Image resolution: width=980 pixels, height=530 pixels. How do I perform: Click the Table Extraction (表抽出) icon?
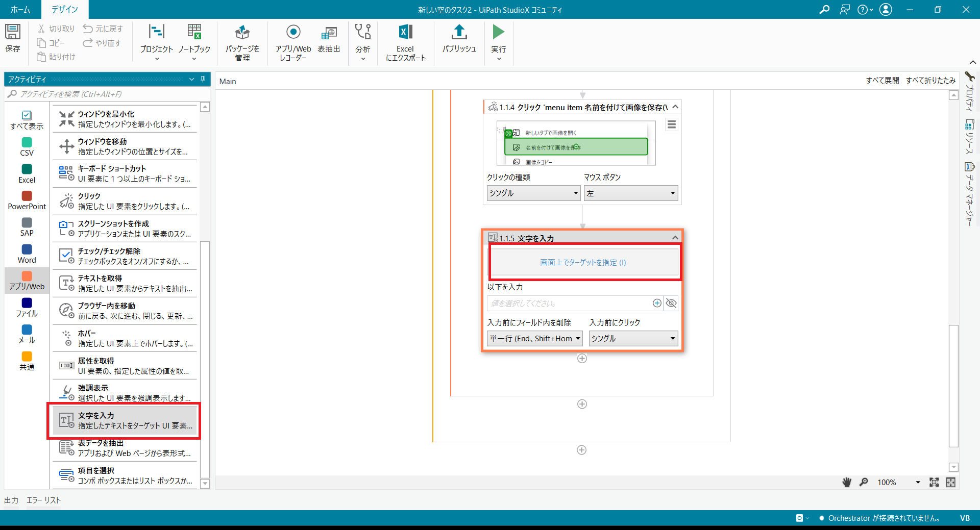329,33
